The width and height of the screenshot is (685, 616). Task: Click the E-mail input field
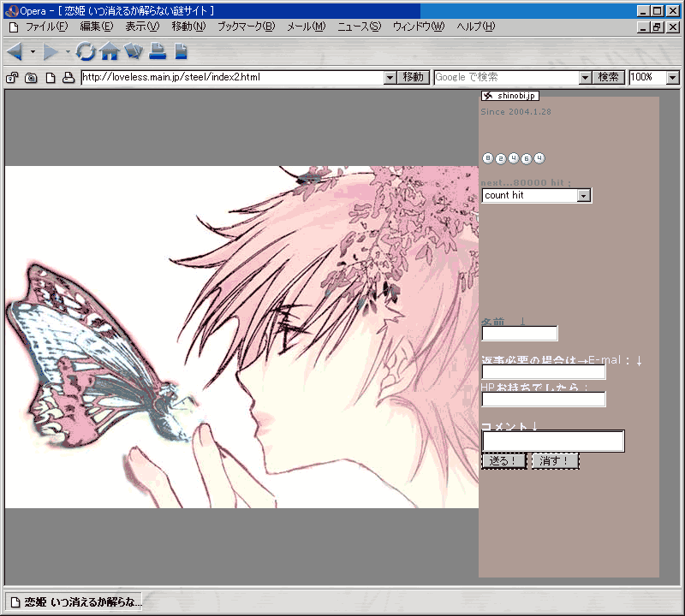544,372
